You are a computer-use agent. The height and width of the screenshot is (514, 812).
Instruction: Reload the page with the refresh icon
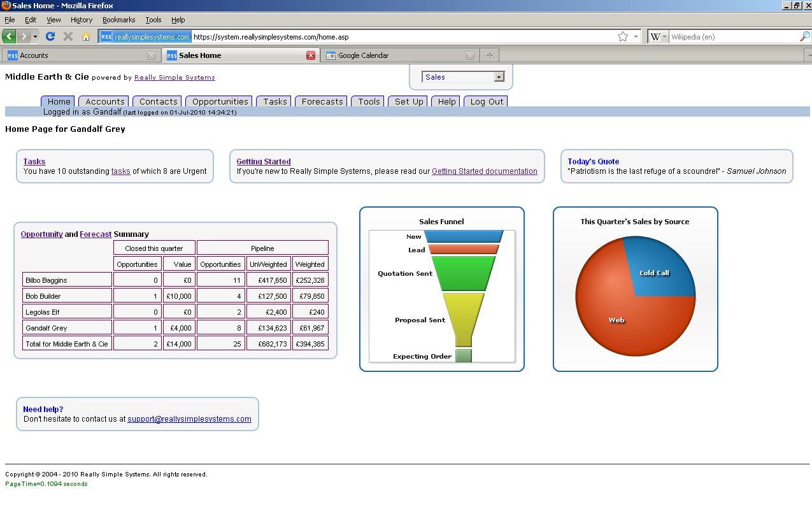(51, 36)
